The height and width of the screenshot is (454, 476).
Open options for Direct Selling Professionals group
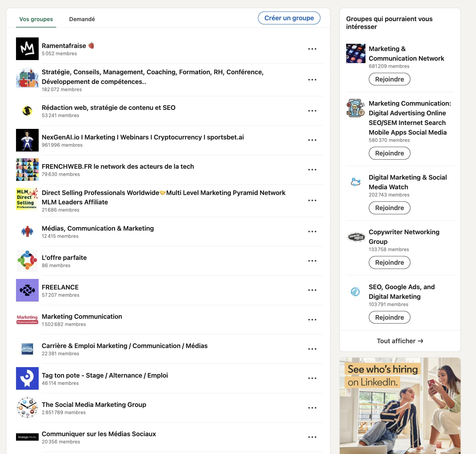point(312,200)
